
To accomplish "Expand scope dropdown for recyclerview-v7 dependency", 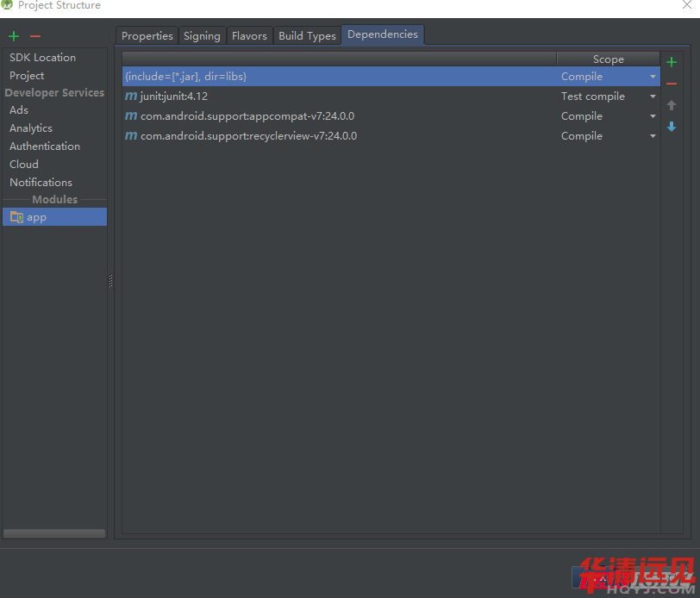I will pos(653,136).
